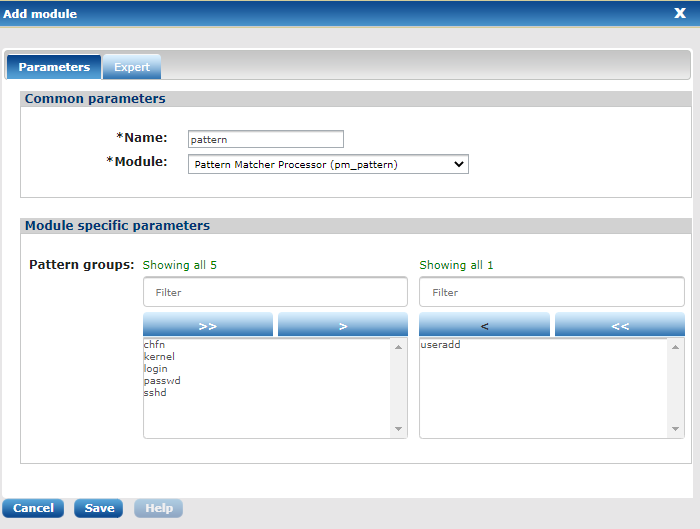Select chfn in the available list
This screenshot has width=700, height=529.
pos(154,345)
